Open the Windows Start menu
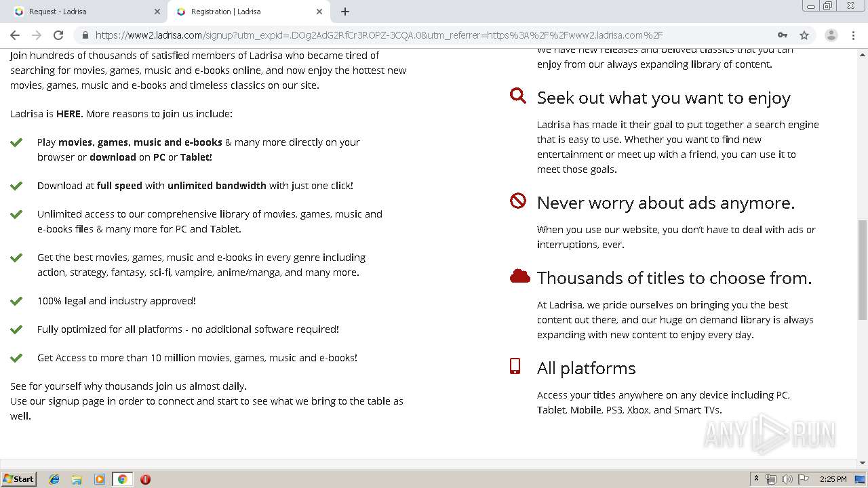The width and height of the screenshot is (868, 488). point(19,479)
